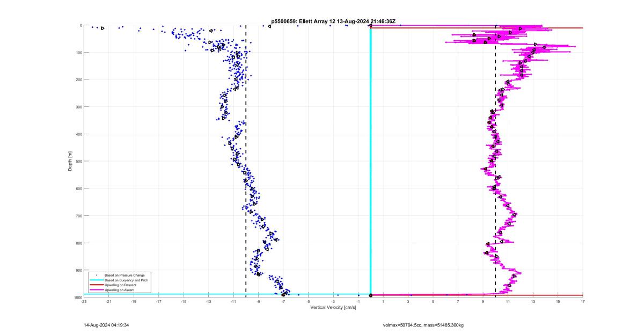Click the positive x-axis tick label '5'
The width and height of the screenshot is (644, 334).
coord(434,301)
